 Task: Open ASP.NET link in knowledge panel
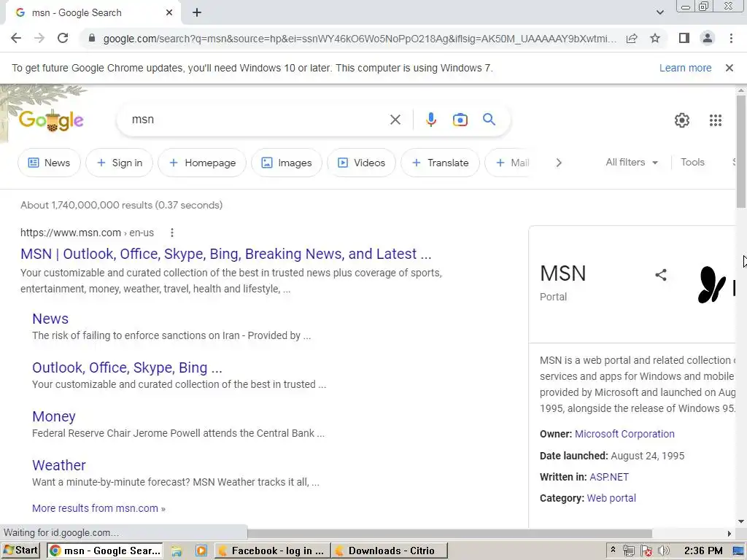click(x=609, y=477)
